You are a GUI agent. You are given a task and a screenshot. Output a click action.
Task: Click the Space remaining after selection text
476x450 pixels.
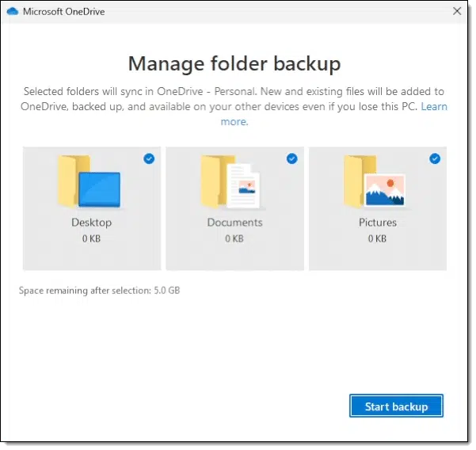pyautogui.click(x=99, y=291)
